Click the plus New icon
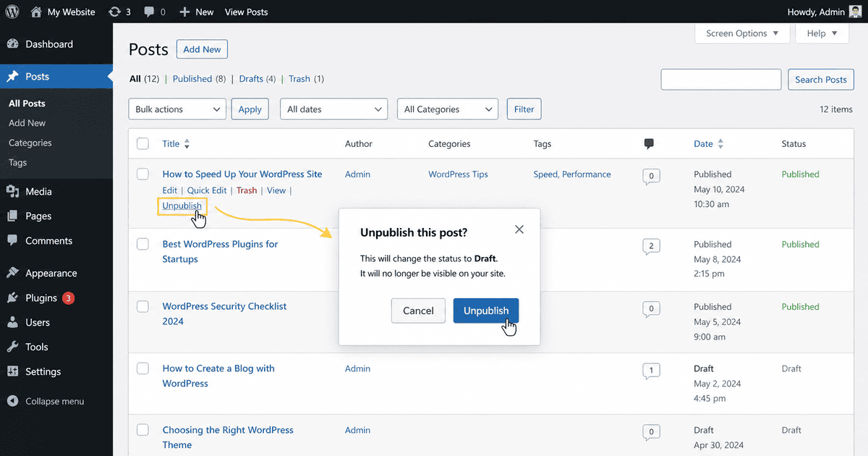 point(184,12)
